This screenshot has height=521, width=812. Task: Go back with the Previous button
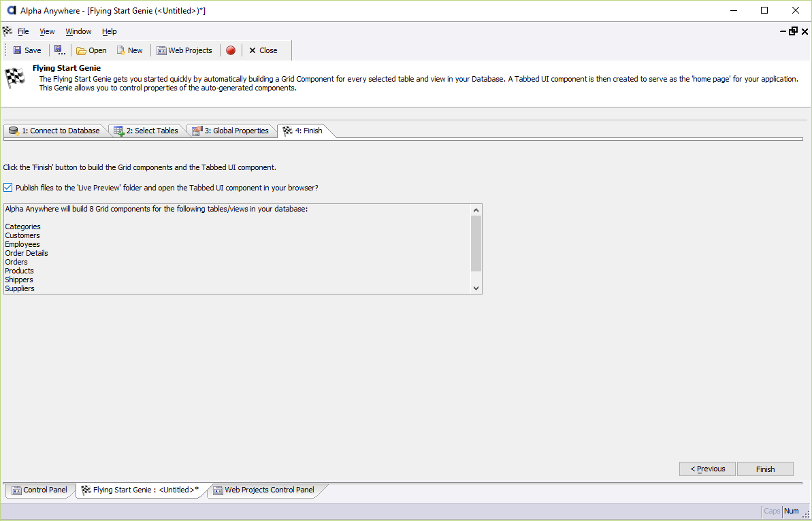pyautogui.click(x=707, y=469)
